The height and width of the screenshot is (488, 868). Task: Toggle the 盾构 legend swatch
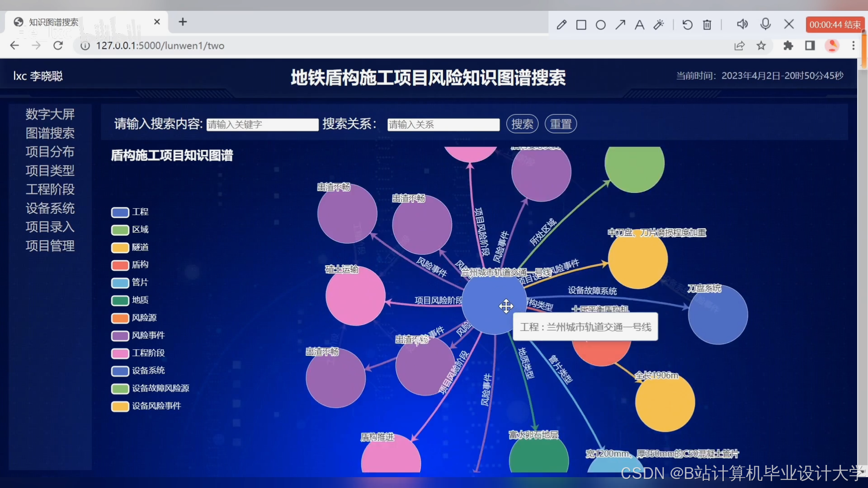[120, 265]
